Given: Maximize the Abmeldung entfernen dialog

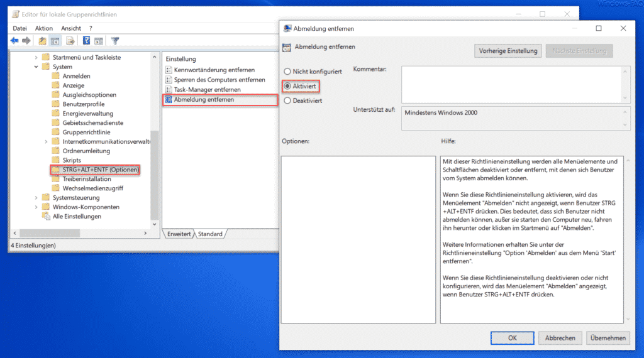Looking at the screenshot, I should (x=599, y=28).
